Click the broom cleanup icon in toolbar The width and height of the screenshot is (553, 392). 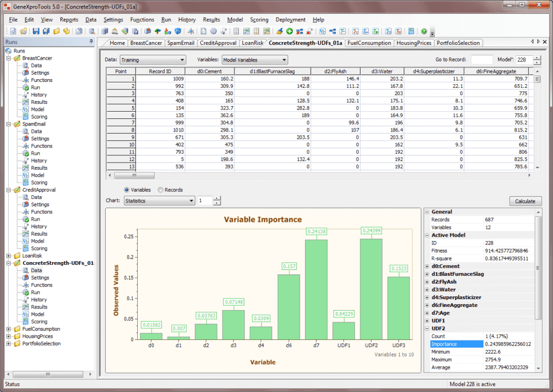(x=280, y=32)
